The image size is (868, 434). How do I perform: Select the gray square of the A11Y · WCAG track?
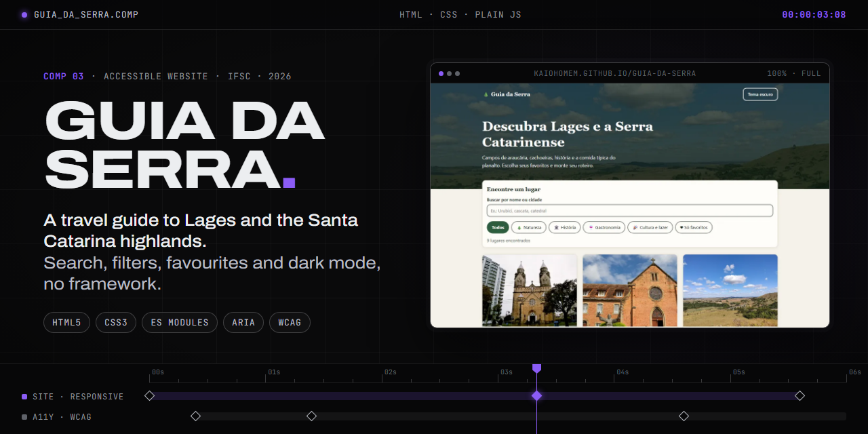pos(24,417)
